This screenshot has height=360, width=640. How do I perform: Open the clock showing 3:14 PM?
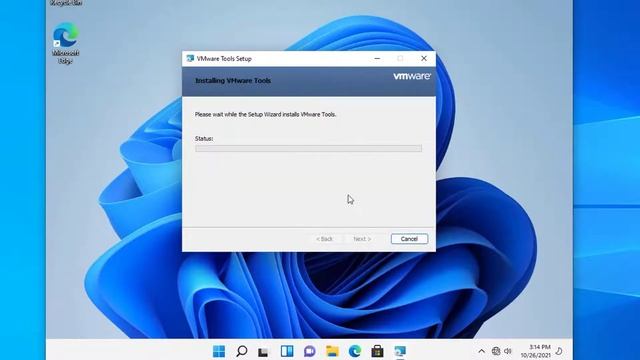point(536,351)
